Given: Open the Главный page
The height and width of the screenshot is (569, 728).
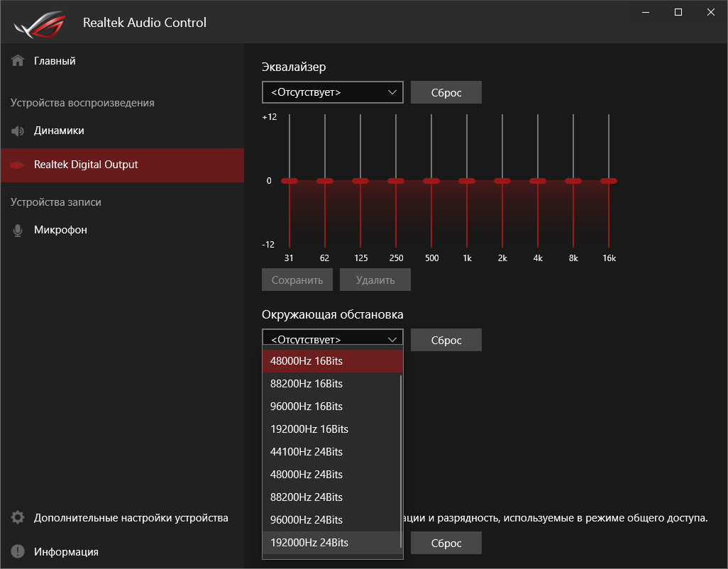Looking at the screenshot, I should coord(122,61).
